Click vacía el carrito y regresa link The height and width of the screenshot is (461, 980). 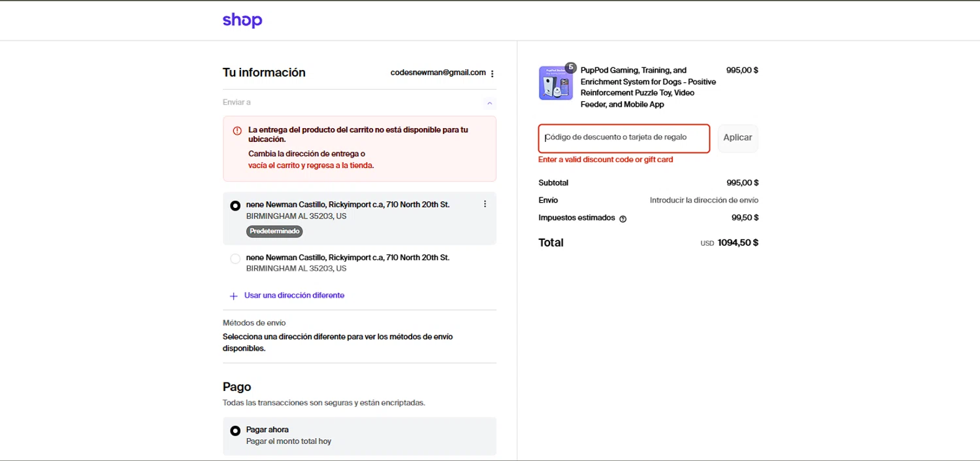coord(311,165)
